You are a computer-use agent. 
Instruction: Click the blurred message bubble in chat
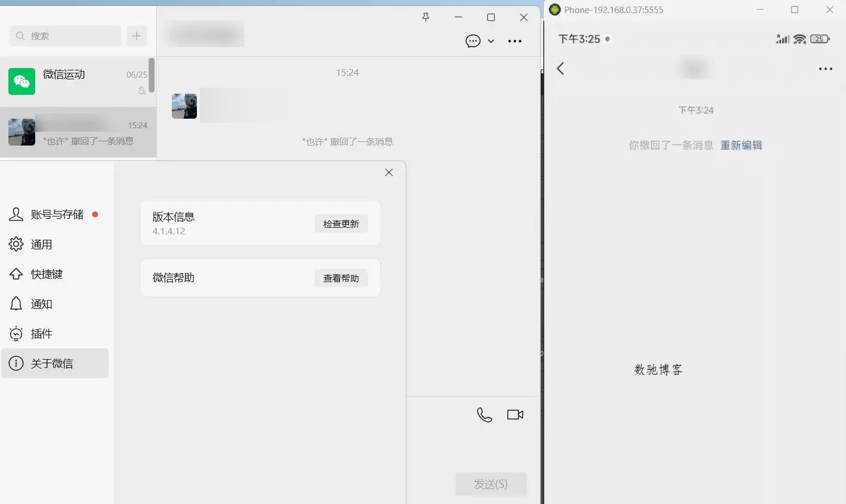tap(243, 105)
